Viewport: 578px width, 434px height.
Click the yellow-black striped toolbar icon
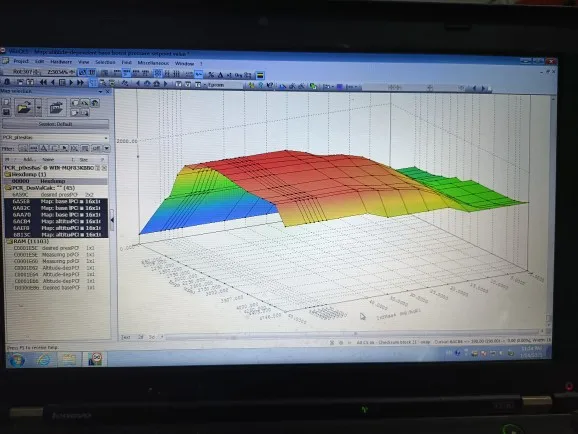260,76
